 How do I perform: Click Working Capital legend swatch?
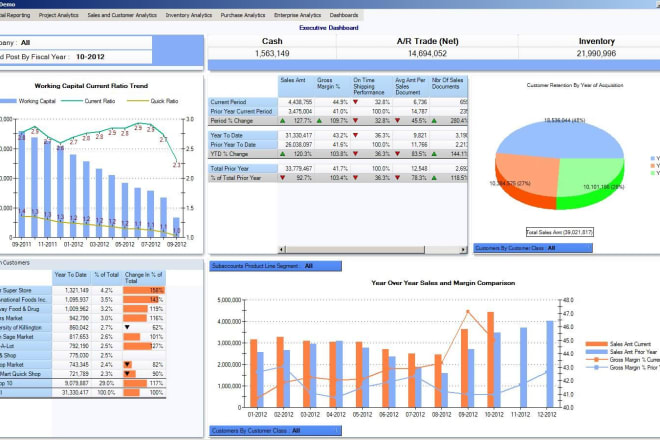[8, 101]
